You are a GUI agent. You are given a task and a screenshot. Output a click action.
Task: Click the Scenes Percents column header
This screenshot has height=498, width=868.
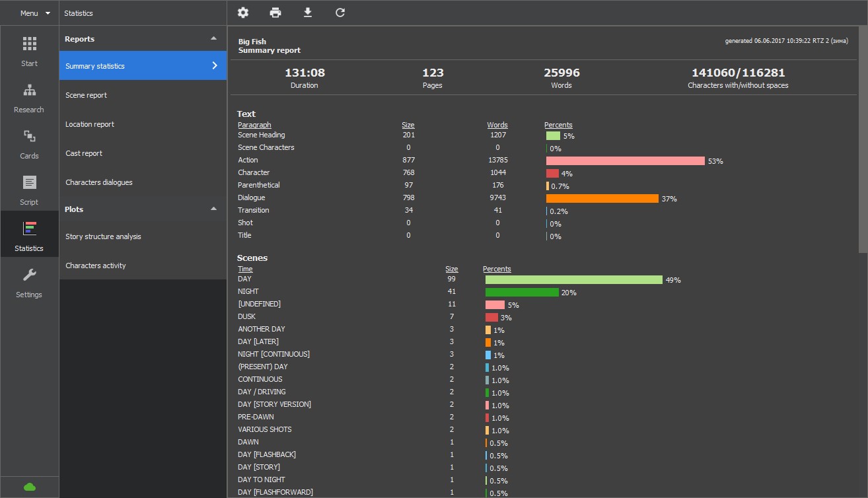497,269
